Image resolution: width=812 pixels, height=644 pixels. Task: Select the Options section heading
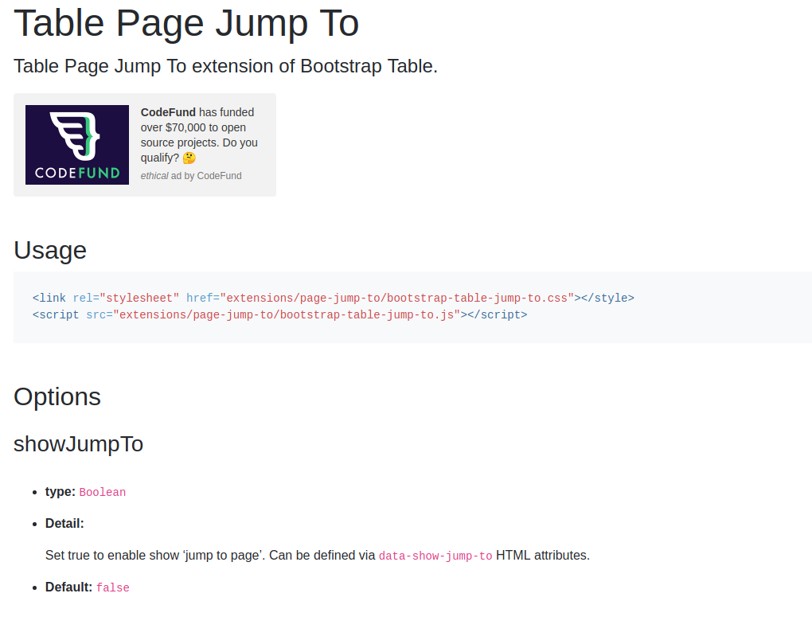[x=57, y=396]
